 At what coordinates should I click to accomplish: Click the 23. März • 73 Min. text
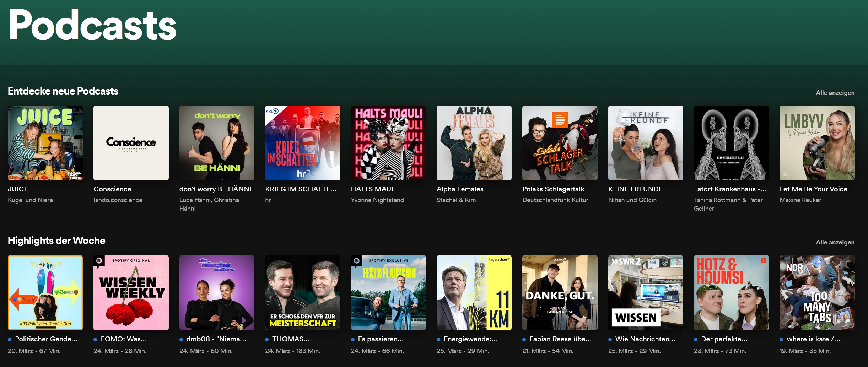pos(720,351)
